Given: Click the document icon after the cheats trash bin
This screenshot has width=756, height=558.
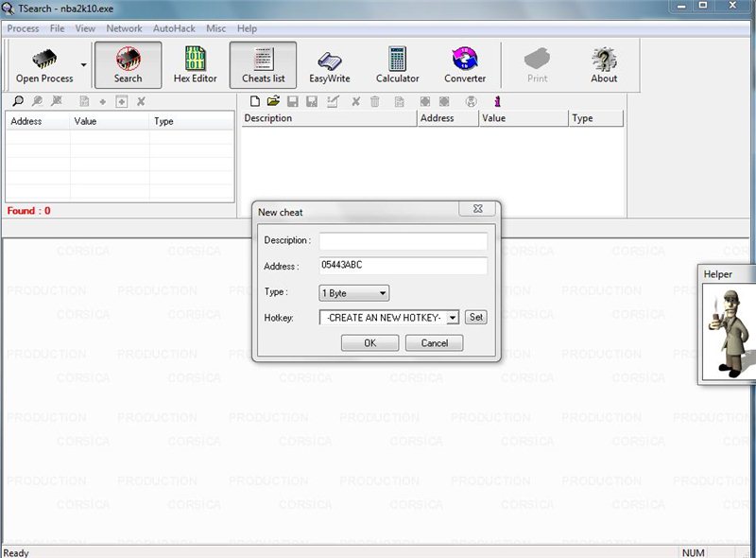Looking at the screenshot, I should pos(399,101).
